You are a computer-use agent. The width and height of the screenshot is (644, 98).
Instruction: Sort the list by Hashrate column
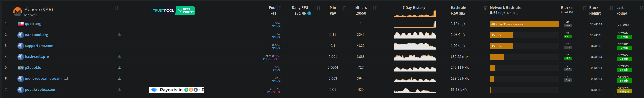coord(485,8)
